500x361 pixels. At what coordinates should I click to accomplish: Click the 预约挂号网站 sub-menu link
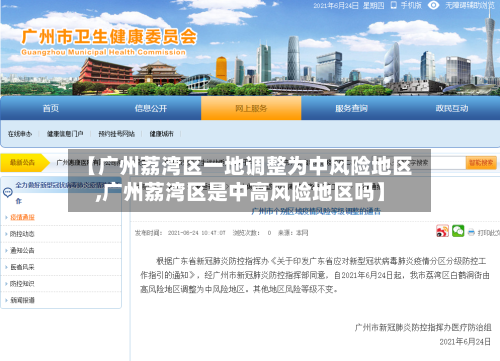coord(116,134)
